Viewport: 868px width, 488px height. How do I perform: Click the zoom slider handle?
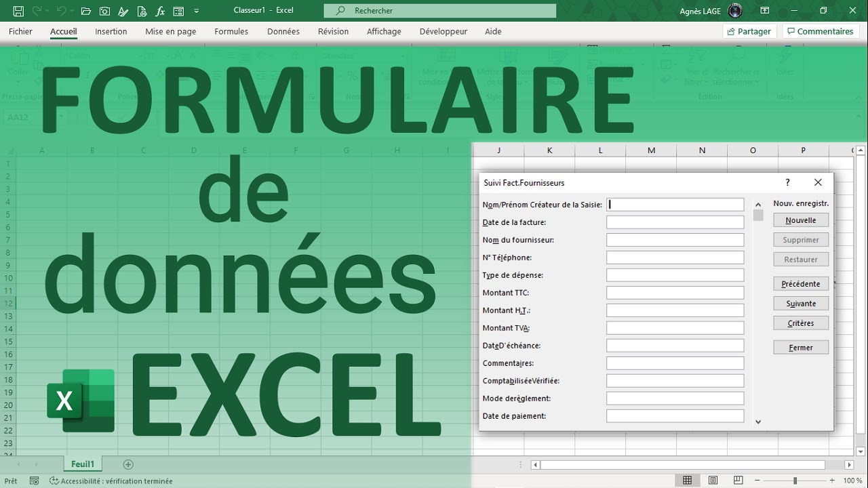[795, 481]
